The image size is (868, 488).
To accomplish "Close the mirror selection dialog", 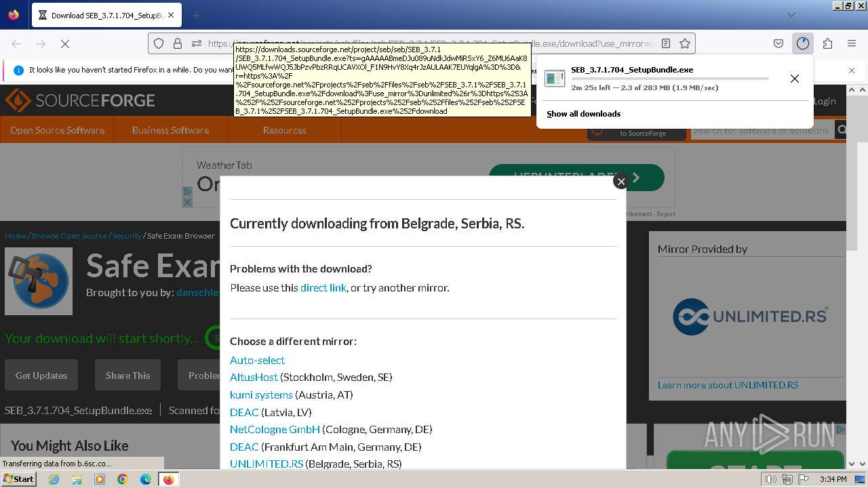I will coord(620,181).
